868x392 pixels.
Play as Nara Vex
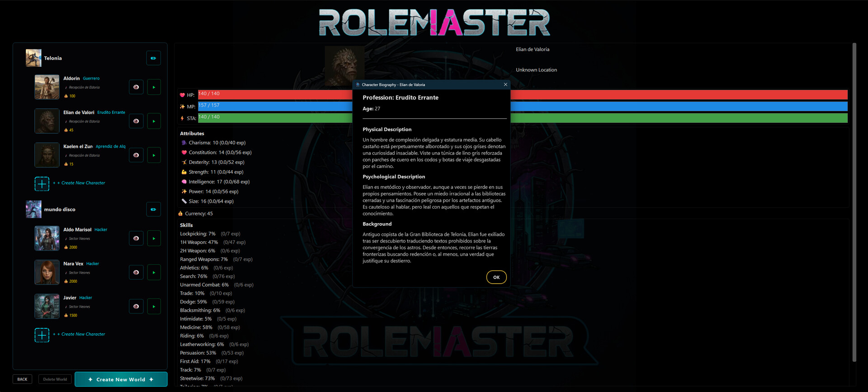coord(154,272)
